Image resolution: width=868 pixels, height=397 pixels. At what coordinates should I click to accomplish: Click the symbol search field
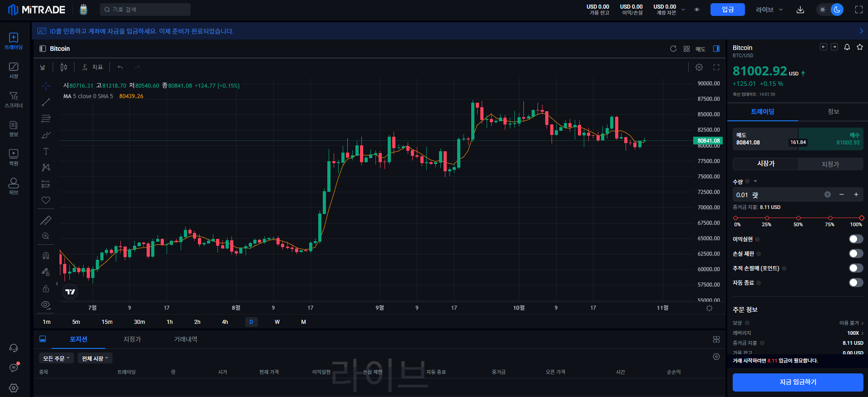[x=145, y=10]
